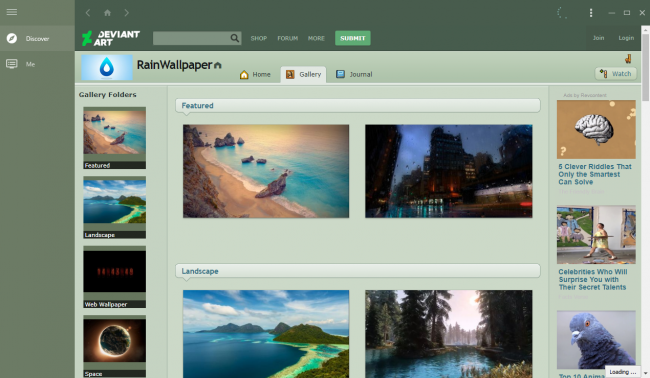This screenshot has width=650, height=378.
Task: Click the Featured section header
Action: [358, 106]
